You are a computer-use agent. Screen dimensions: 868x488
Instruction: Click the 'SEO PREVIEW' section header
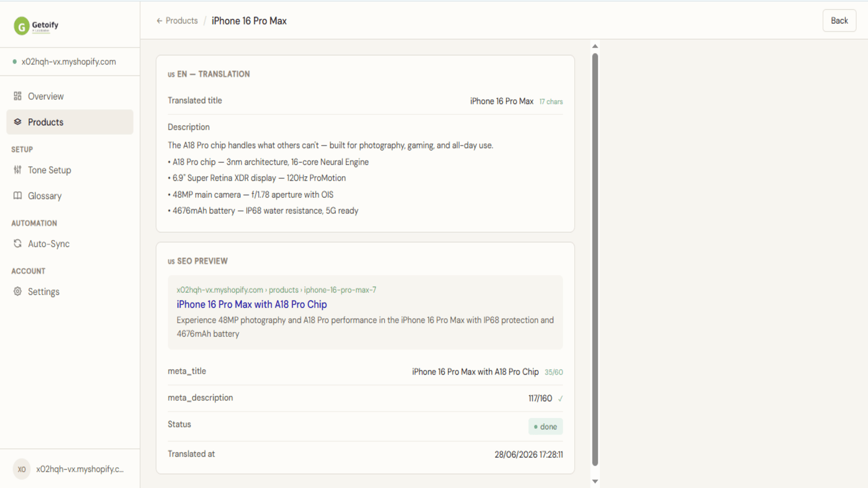[197, 261]
